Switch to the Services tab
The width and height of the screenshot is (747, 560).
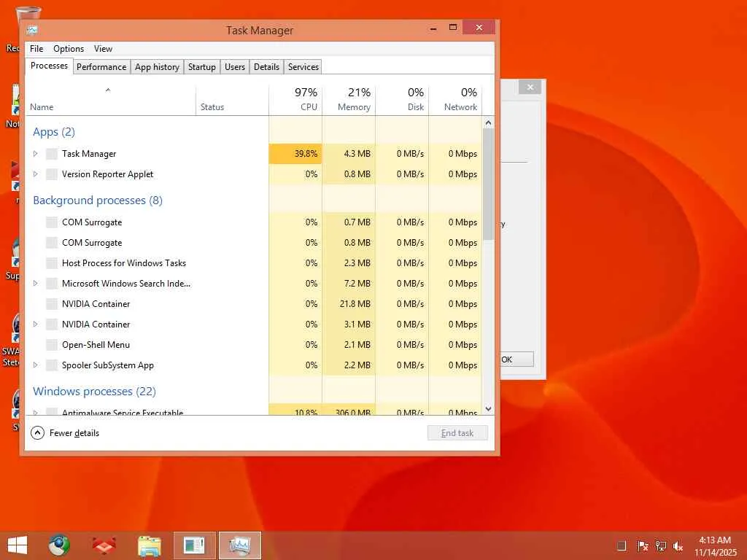[x=303, y=67]
